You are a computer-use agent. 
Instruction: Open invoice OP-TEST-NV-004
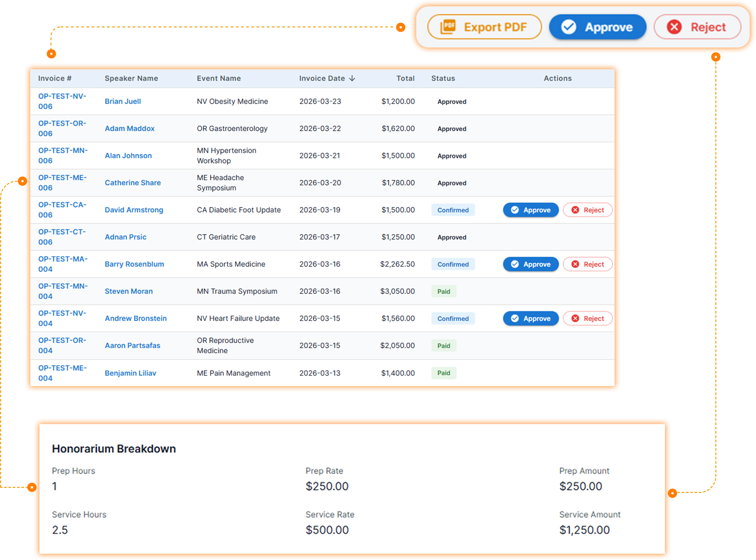click(x=62, y=318)
